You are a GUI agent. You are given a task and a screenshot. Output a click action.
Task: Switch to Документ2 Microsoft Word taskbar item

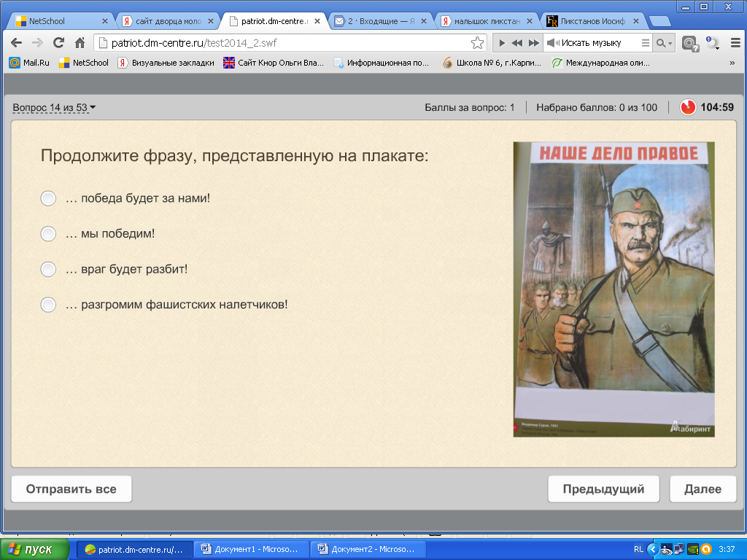368,550
